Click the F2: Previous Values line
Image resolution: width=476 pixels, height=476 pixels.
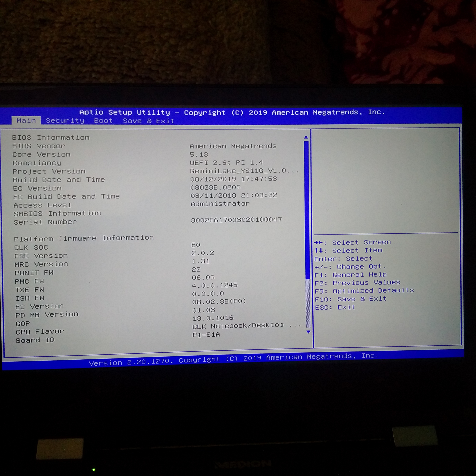click(357, 283)
